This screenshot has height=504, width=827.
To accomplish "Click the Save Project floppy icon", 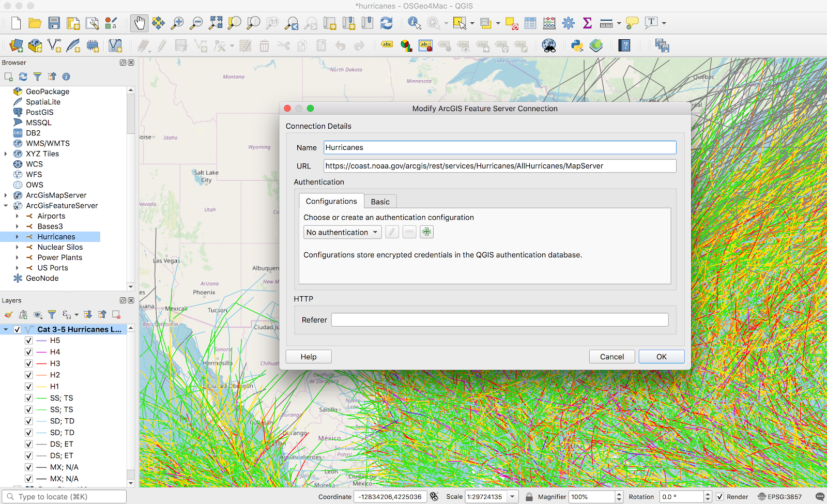I will tap(54, 23).
